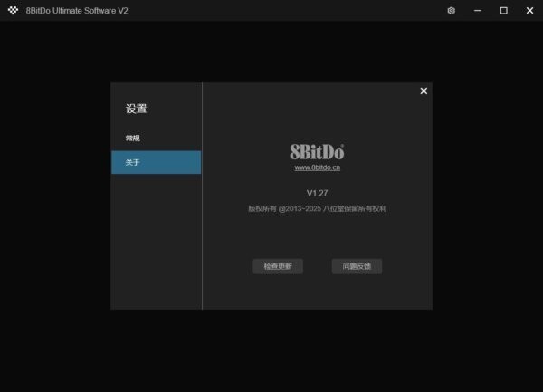Click the 检查更新 button
The width and height of the screenshot is (543, 392).
click(x=278, y=266)
